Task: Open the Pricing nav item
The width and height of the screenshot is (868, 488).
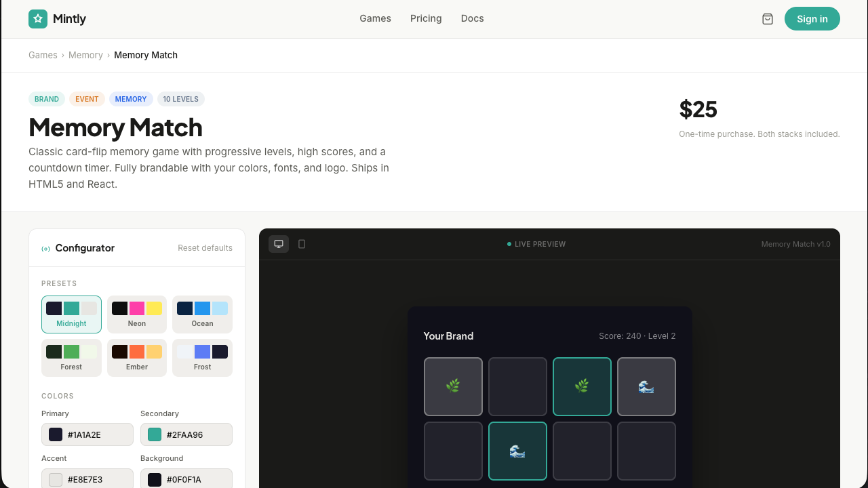Action: pos(426,18)
